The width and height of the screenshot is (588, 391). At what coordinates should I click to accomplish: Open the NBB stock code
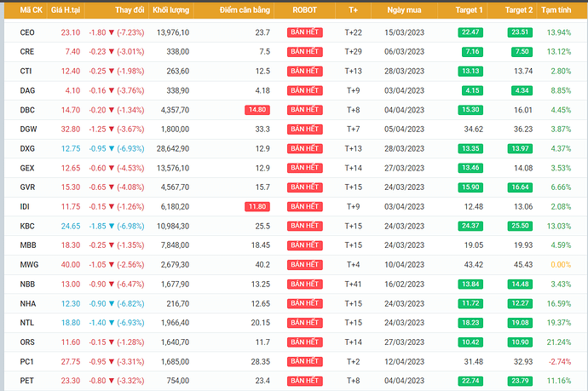(27, 285)
